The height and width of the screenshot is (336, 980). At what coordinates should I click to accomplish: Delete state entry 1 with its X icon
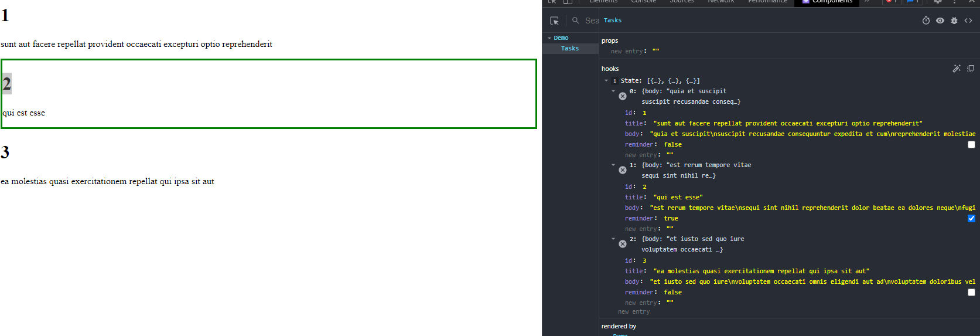point(623,170)
